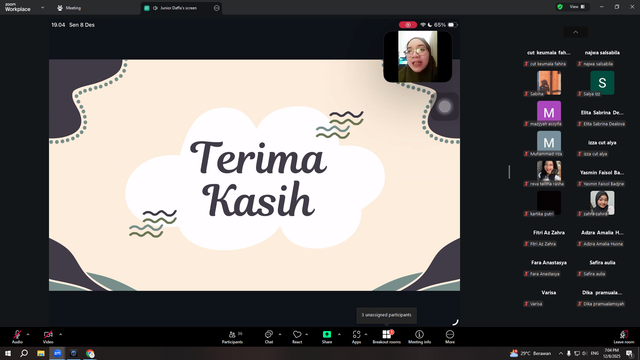Click the Safira aulia participant tile

(602, 263)
